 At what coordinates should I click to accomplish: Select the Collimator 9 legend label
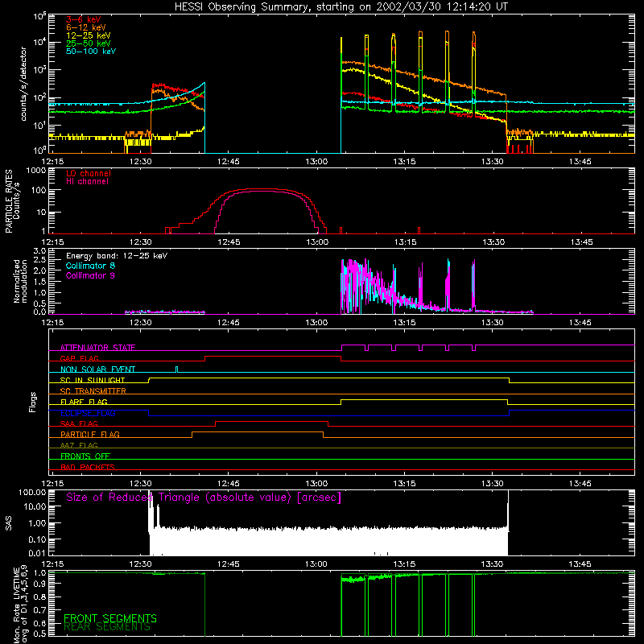[x=90, y=275]
